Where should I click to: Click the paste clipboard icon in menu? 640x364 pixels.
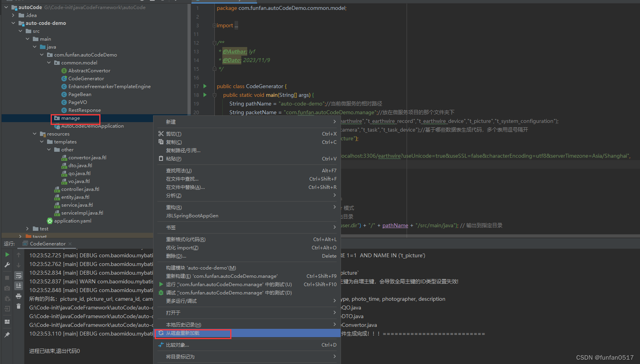point(161,158)
